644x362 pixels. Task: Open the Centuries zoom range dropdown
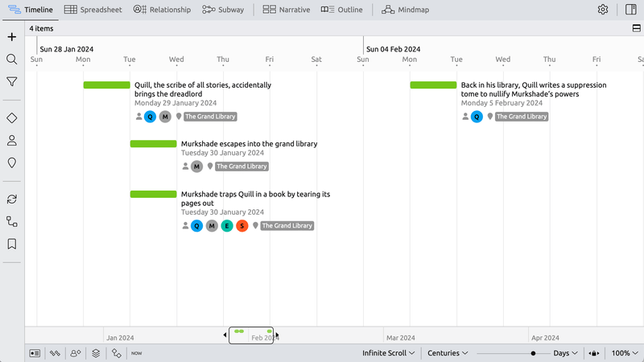(x=448, y=353)
